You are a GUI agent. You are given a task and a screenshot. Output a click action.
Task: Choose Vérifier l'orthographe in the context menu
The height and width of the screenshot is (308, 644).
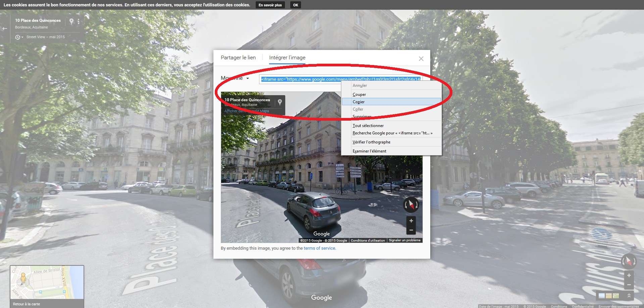tap(391, 142)
